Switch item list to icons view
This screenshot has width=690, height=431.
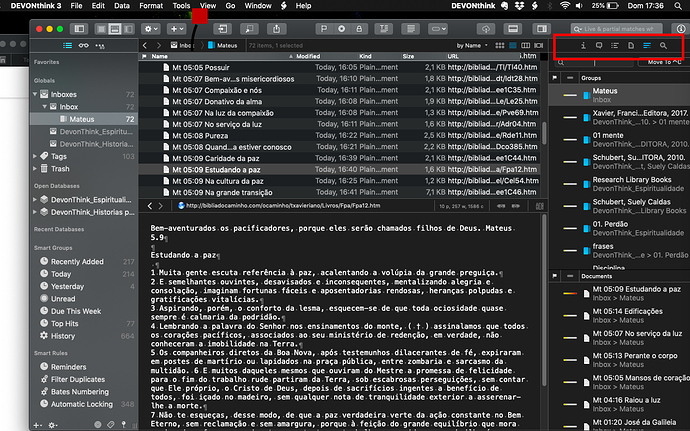[500, 45]
